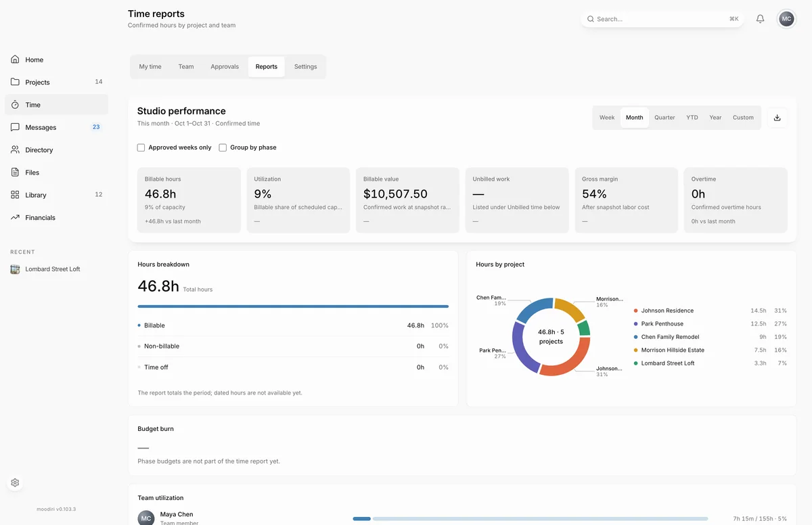Click Chen Family Remodel in the legend
Viewport: 812px width, 525px height.
tap(670, 337)
